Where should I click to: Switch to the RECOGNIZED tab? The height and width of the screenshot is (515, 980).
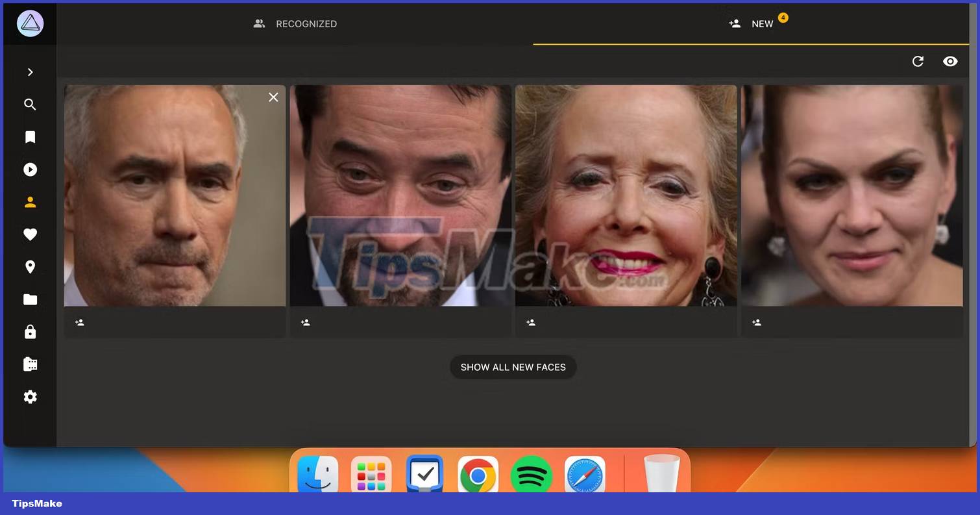pos(295,23)
